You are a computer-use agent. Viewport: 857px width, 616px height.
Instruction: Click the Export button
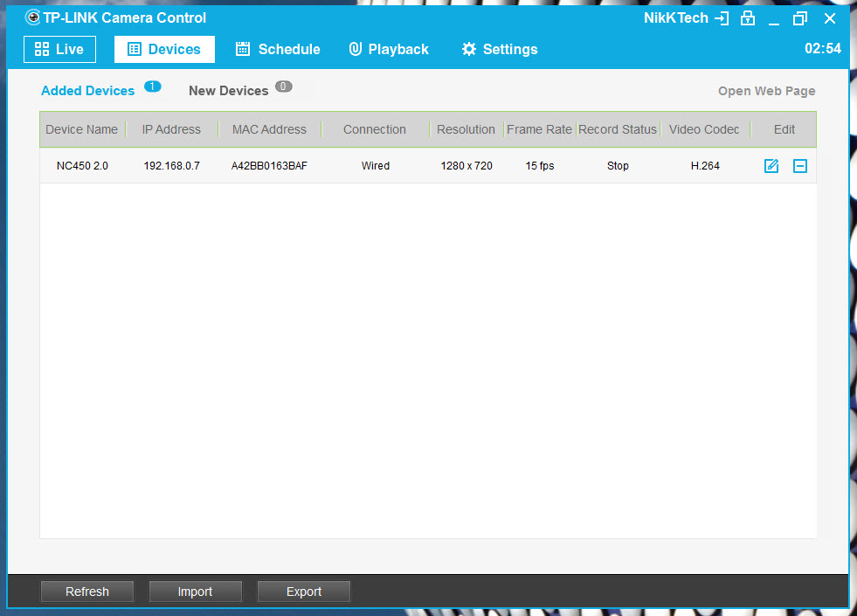303,592
